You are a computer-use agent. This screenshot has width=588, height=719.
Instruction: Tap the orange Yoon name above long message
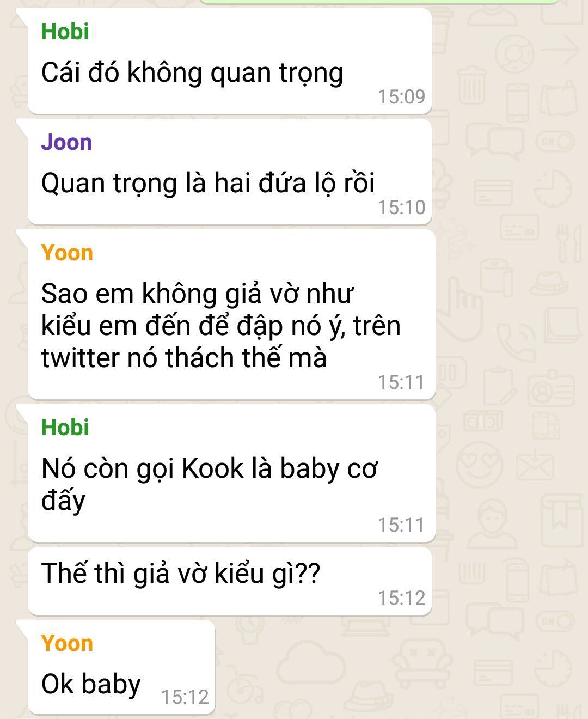click(67, 253)
